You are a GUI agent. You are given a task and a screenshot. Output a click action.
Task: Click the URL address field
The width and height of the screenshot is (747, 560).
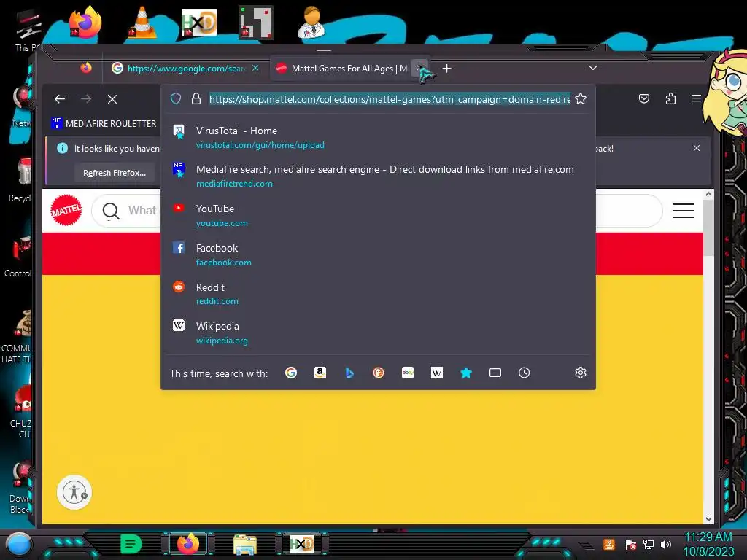click(390, 99)
